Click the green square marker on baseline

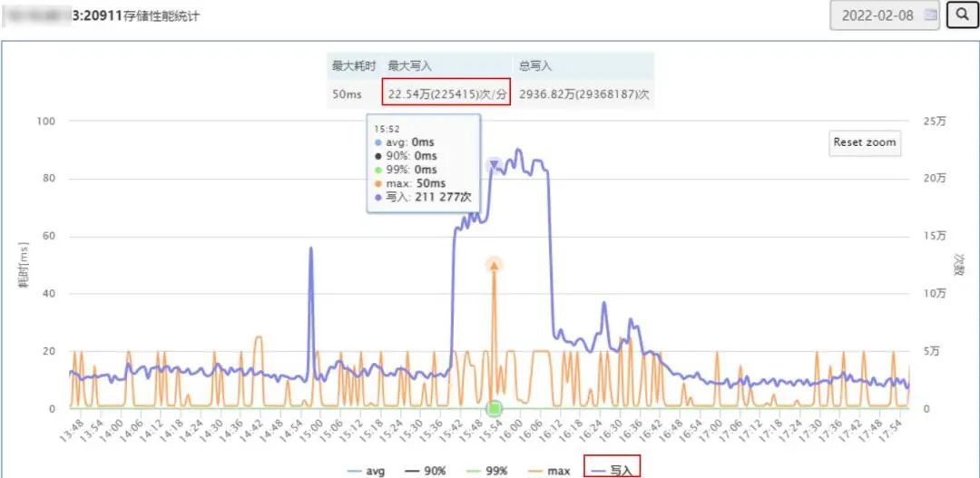click(495, 409)
